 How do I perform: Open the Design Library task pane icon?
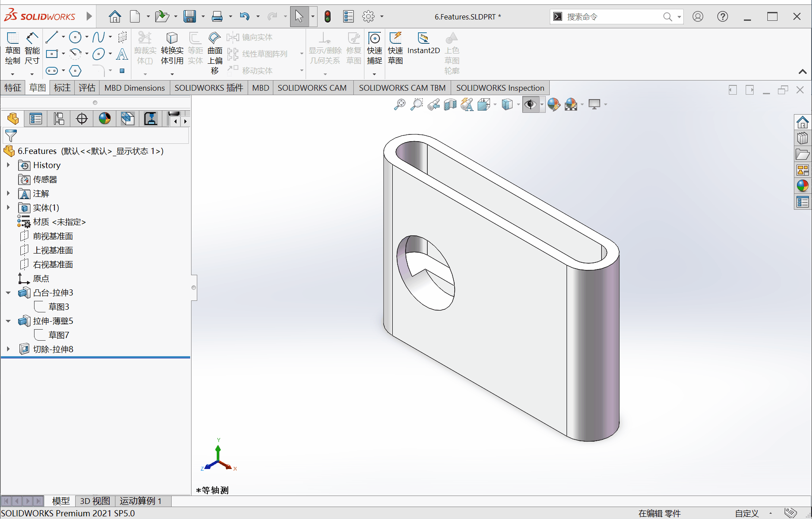point(803,138)
